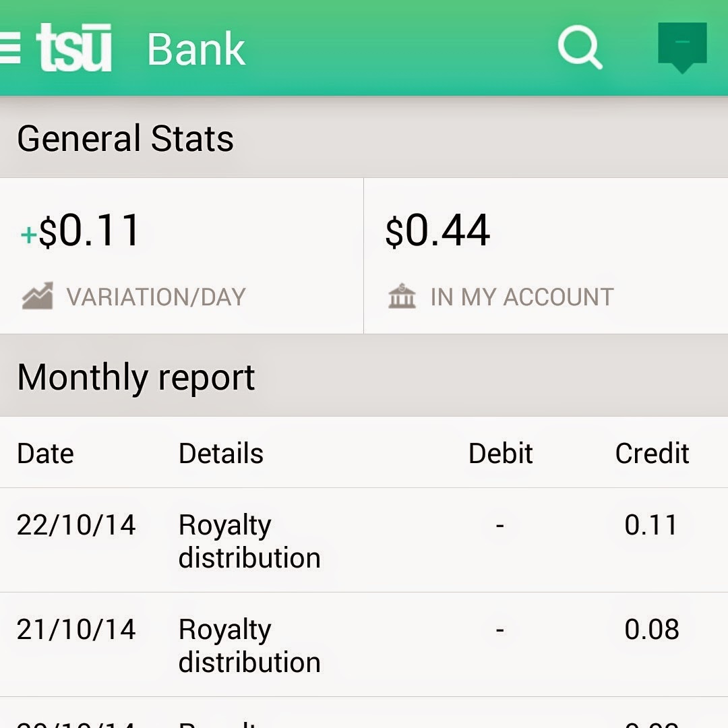Screen dimensions: 728x728
Task: Open the 22/10/14 Royalty distribution entry
Action: pos(364,541)
